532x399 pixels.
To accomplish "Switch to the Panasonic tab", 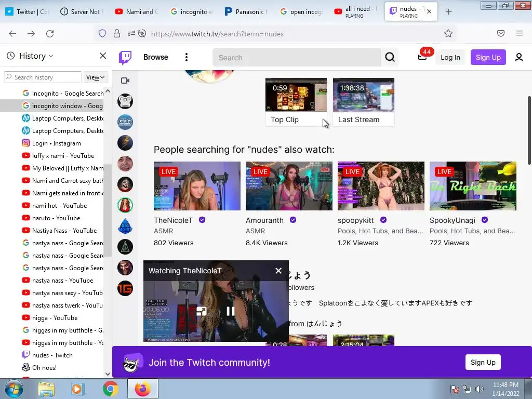I will [x=247, y=12].
